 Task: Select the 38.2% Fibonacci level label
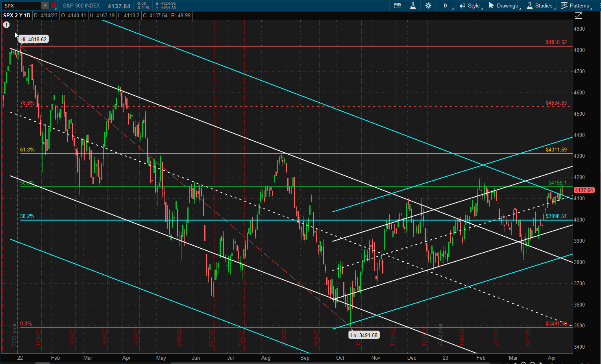27,216
